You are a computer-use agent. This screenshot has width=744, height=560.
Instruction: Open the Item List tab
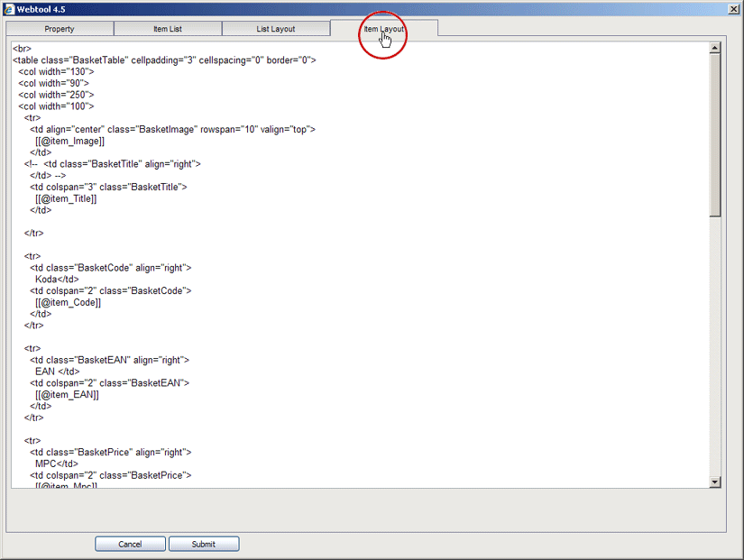(167, 29)
